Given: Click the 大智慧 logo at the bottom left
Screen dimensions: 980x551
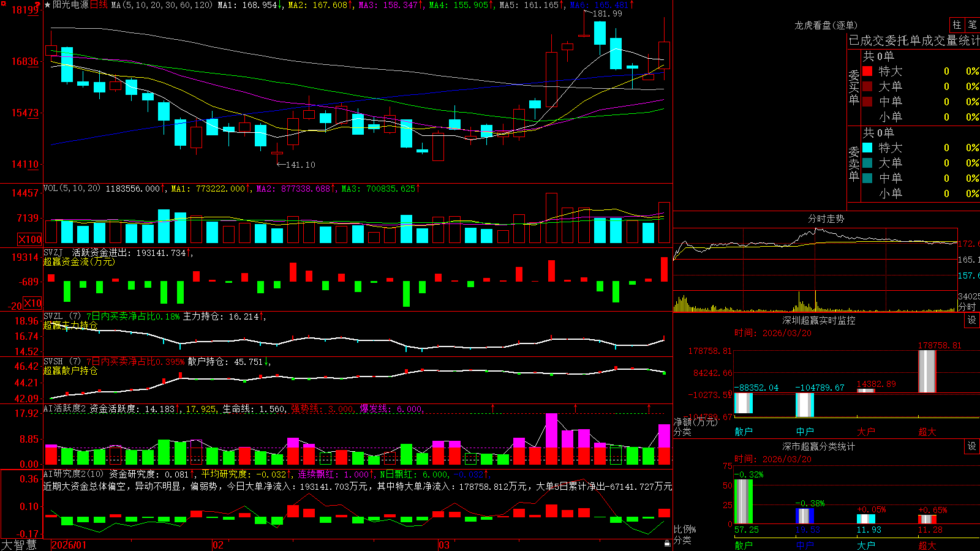Looking at the screenshot, I should click(19, 544).
